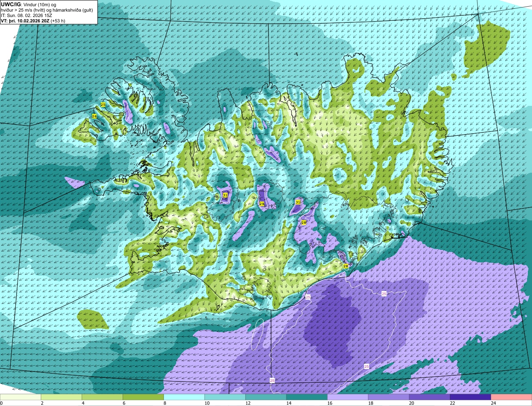
Task: Click the legend tick label '20'
Action: [411, 403]
